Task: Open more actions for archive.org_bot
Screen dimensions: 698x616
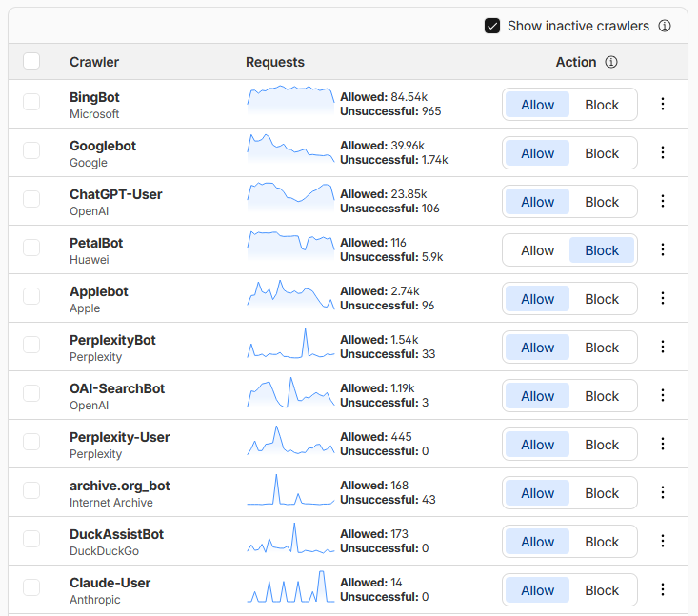Action: pyautogui.click(x=663, y=493)
